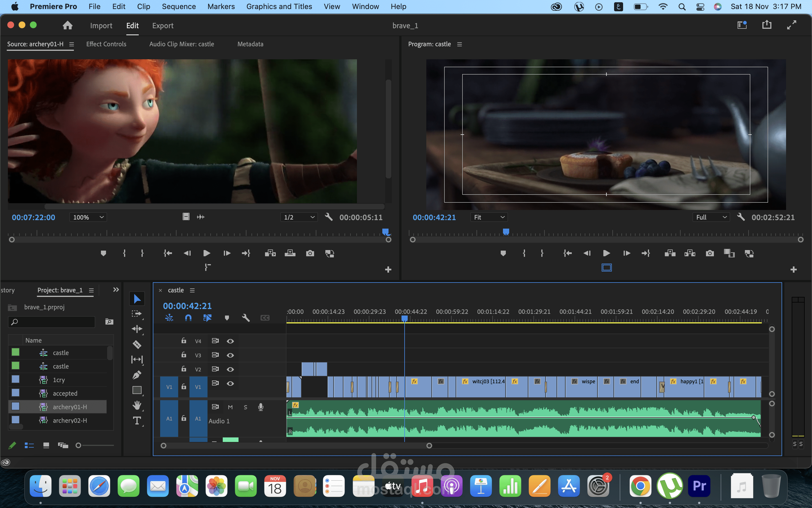812x508 pixels.
Task: Add marker in castle timeline
Action: [227, 318]
